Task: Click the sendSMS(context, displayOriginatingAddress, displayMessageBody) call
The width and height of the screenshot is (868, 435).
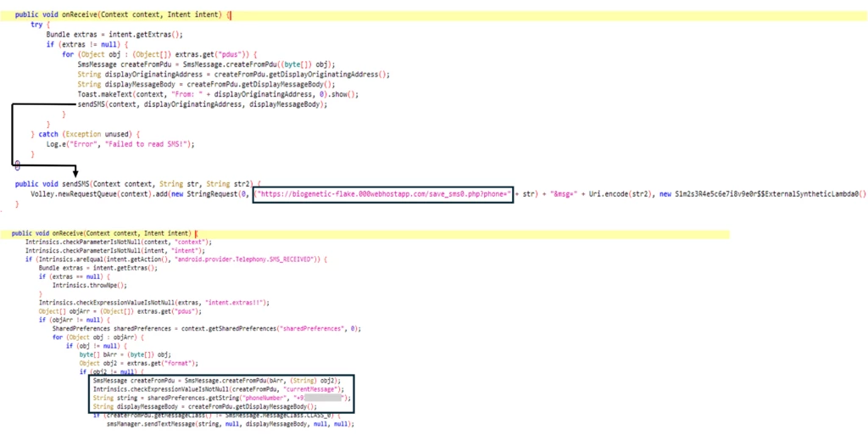Action: (x=203, y=104)
